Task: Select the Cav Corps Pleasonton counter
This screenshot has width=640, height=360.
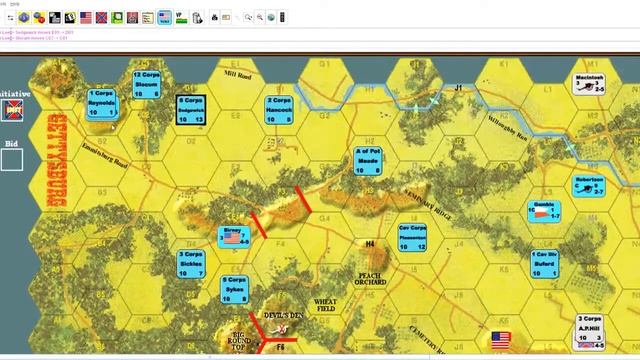Action: pyautogui.click(x=412, y=237)
